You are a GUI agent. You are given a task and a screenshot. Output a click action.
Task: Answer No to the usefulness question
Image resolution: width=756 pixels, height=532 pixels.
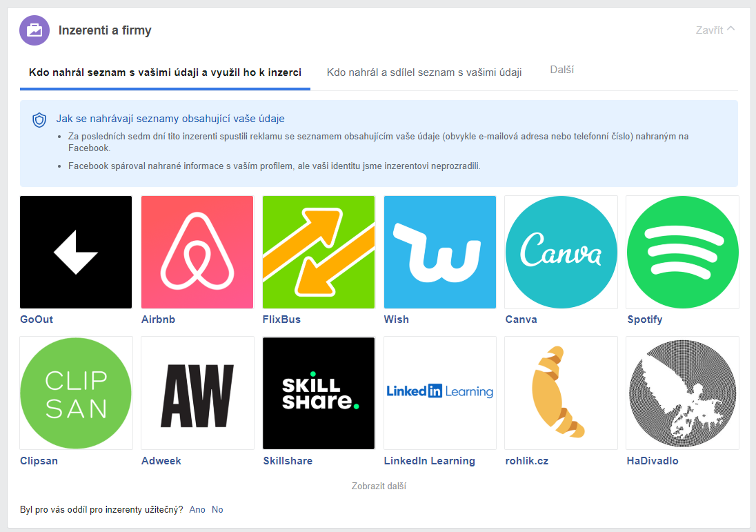tap(217, 509)
